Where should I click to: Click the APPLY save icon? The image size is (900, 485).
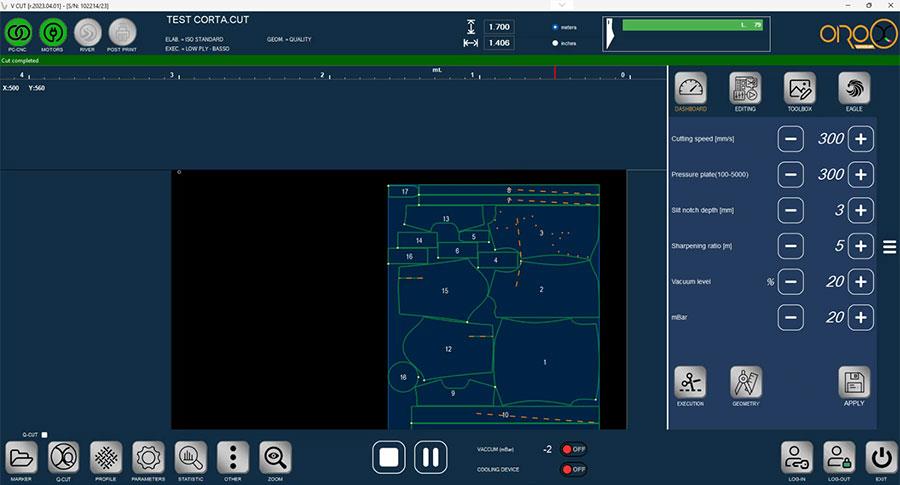854,382
